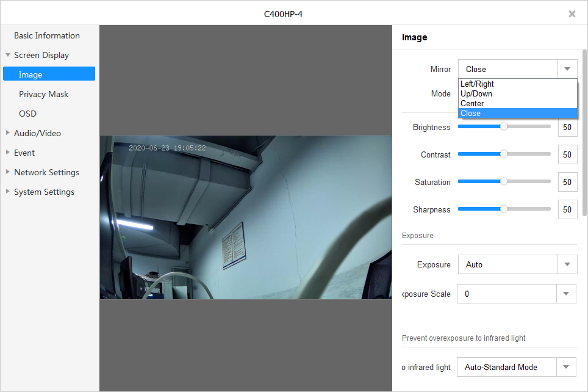Select Privacy Mask in sidebar
The height and width of the screenshot is (392, 588).
pos(43,94)
